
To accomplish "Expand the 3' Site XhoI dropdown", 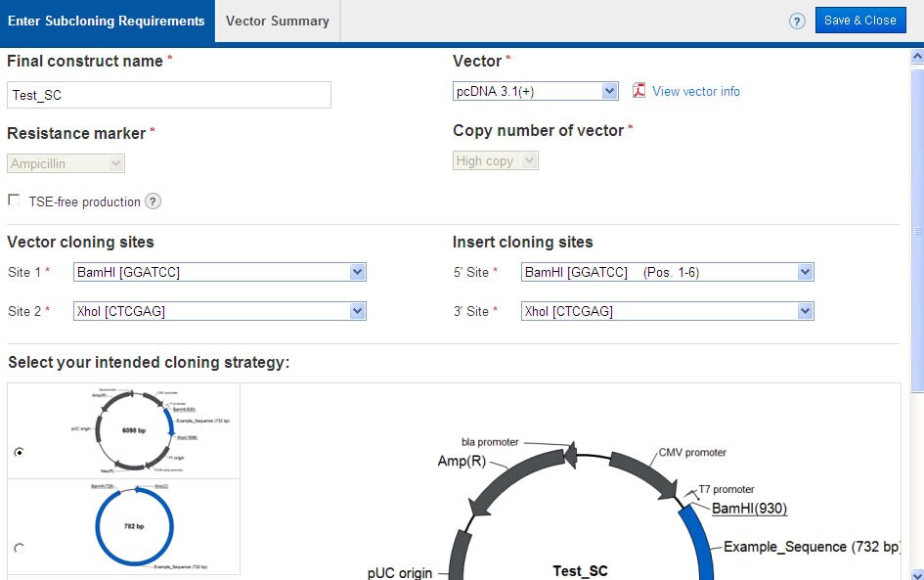I will [x=667, y=311].
